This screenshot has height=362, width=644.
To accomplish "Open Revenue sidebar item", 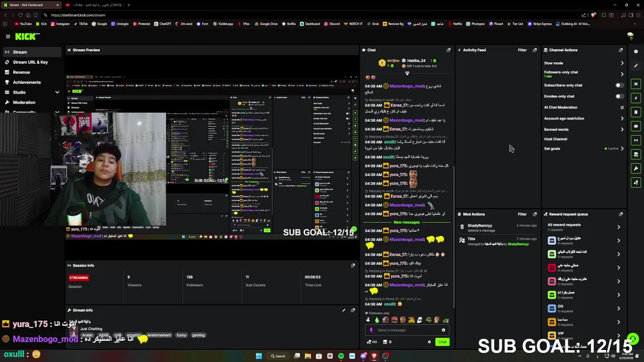I will tap(32, 72).
